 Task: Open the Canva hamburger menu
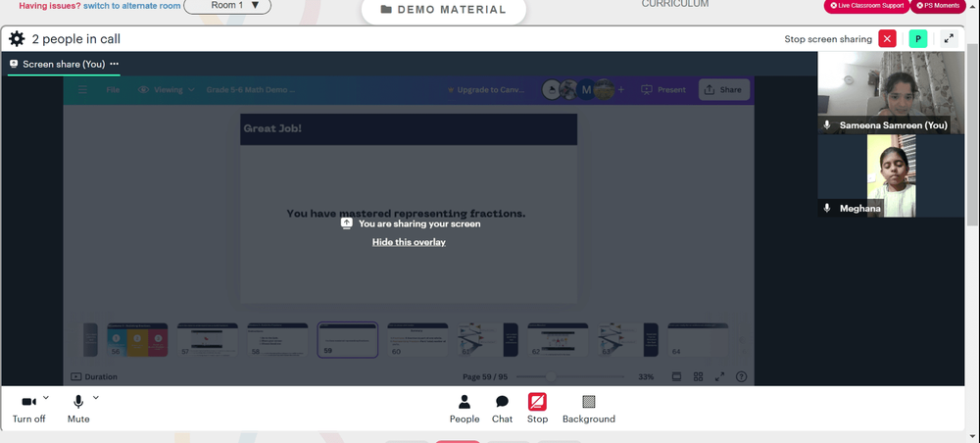pyautogui.click(x=82, y=90)
